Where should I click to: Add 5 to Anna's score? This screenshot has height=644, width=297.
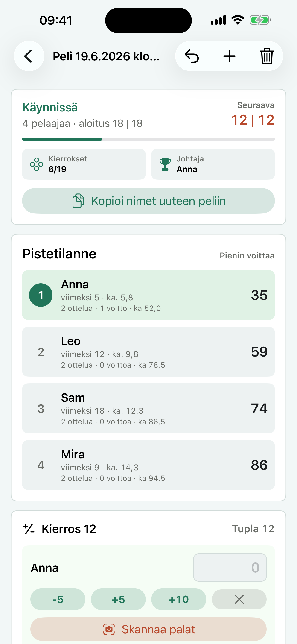(118, 599)
